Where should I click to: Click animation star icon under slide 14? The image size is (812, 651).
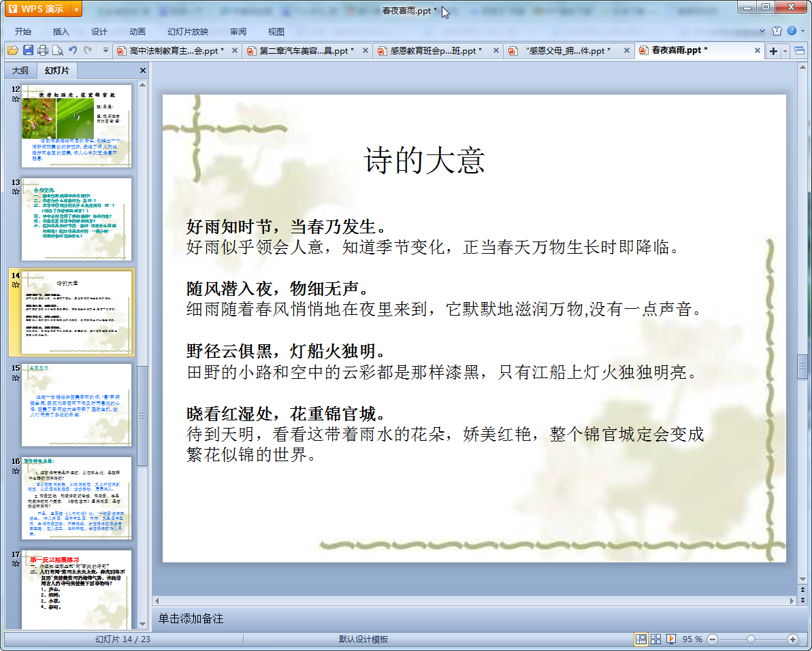(16, 285)
